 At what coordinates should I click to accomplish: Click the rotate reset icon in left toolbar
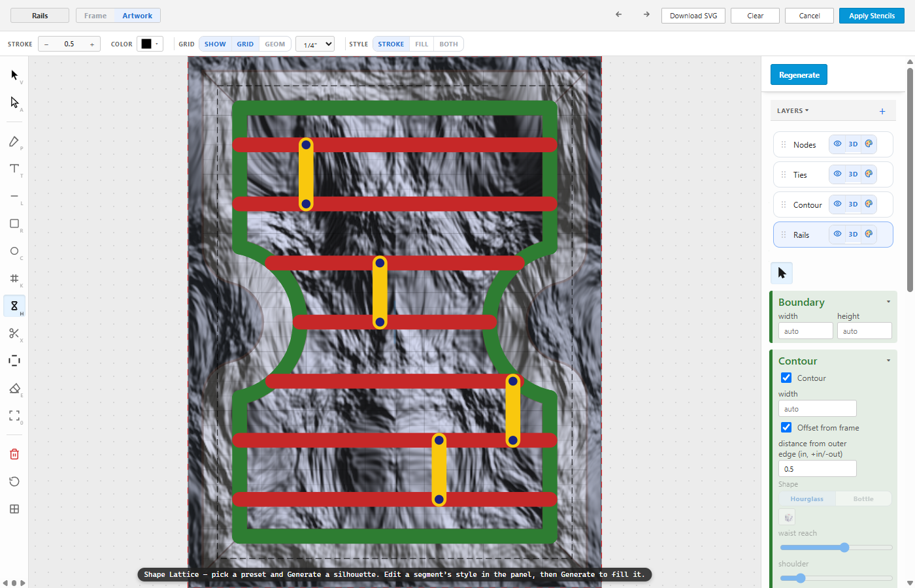pyautogui.click(x=14, y=482)
